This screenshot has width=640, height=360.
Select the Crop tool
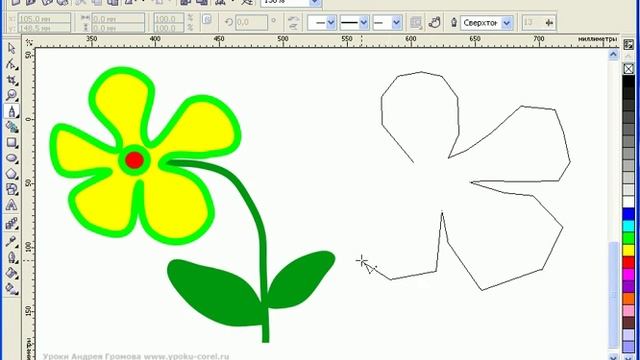tap(11, 80)
